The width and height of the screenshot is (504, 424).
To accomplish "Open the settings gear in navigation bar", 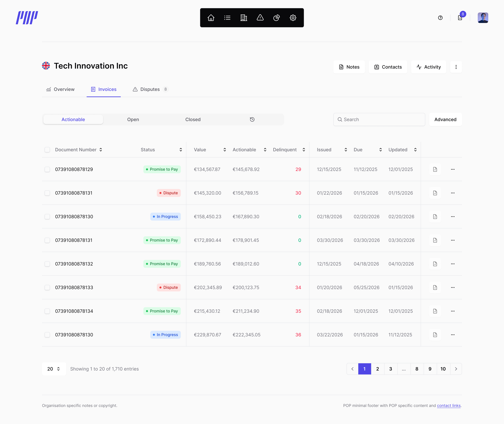I will click(293, 18).
